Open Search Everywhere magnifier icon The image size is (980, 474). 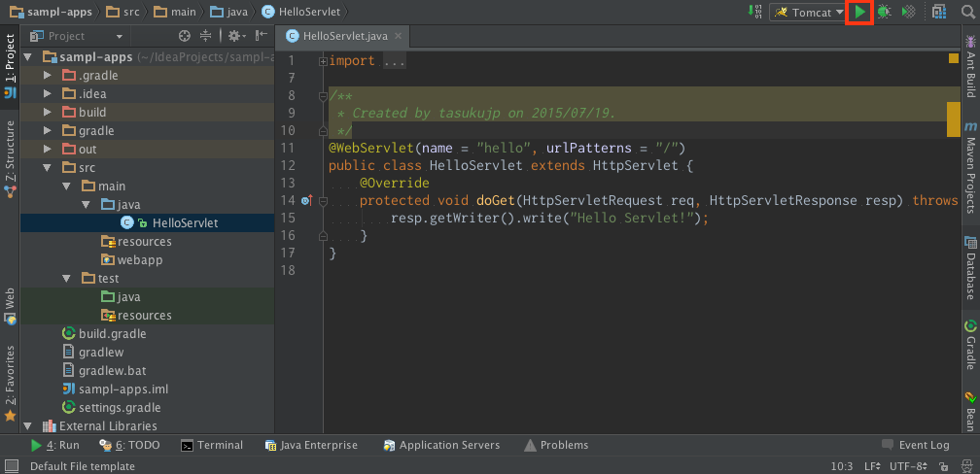point(968,12)
